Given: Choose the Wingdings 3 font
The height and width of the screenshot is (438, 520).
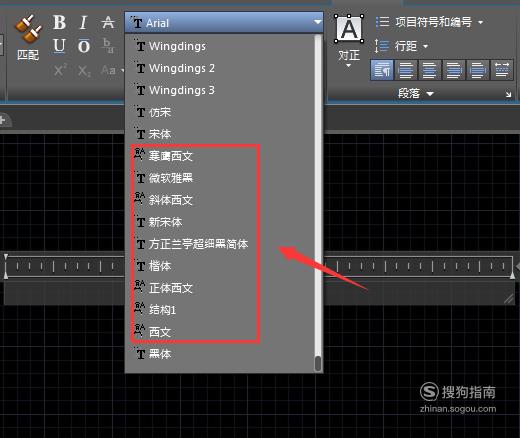Looking at the screenshot, I should click(220, 90).
